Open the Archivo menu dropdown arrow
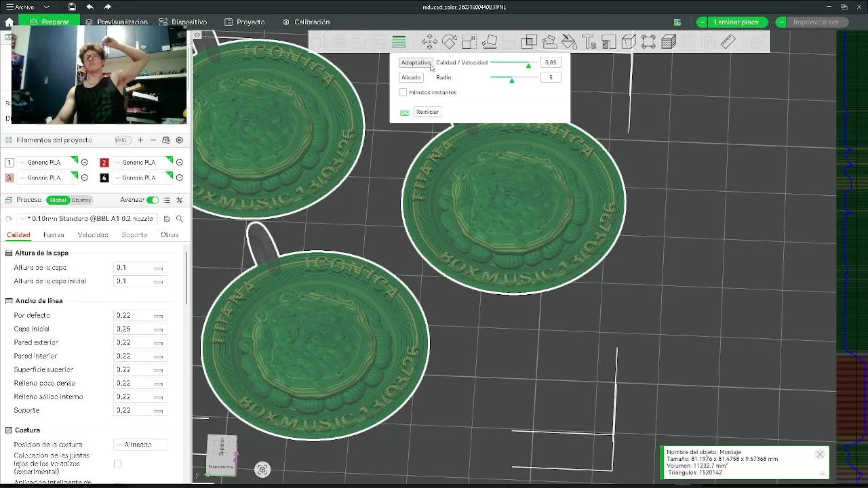The width and height of the screenshot is (868, 488). pyautogui.click(x=47, y=7)
